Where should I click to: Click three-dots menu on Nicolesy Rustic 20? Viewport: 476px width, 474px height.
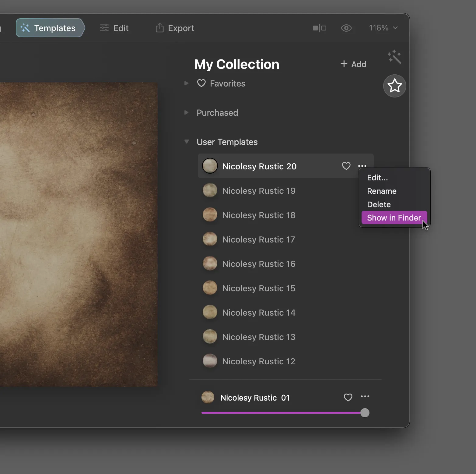362,166
